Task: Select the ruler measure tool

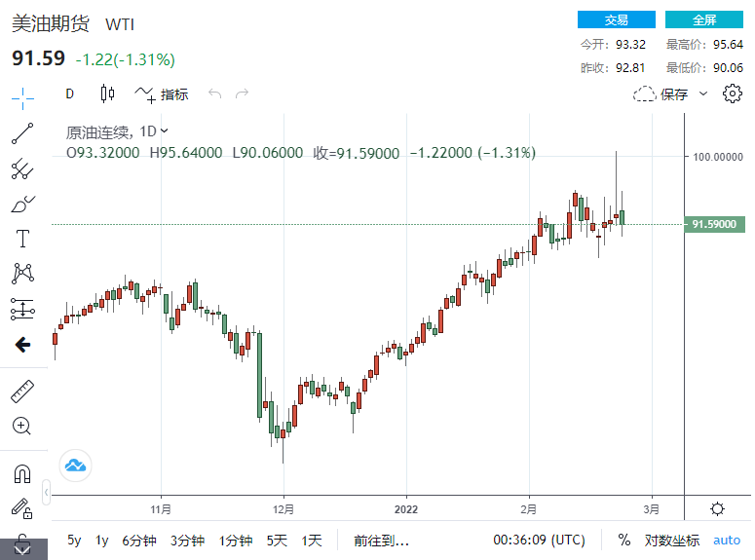Action: (21, 392)
